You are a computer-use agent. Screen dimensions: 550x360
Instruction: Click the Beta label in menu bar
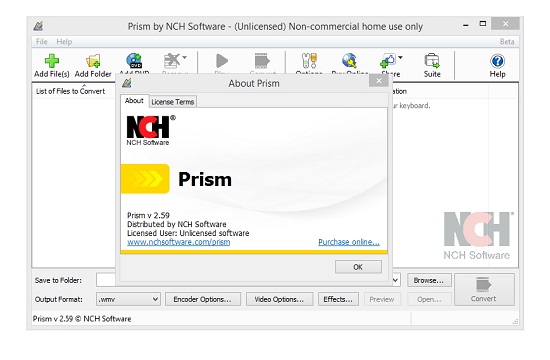pos(507,42)
